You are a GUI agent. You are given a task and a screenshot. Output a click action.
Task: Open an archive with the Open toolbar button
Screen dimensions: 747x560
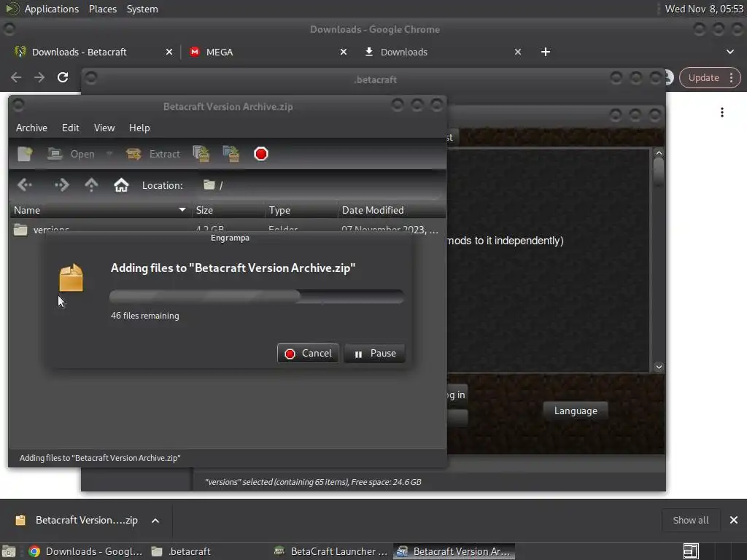coord(71,154)
